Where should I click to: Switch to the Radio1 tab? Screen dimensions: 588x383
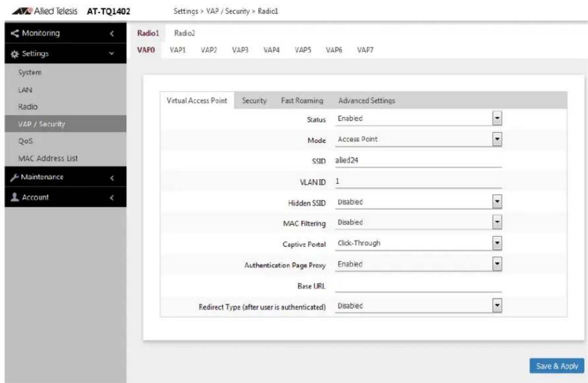[148, 33]
